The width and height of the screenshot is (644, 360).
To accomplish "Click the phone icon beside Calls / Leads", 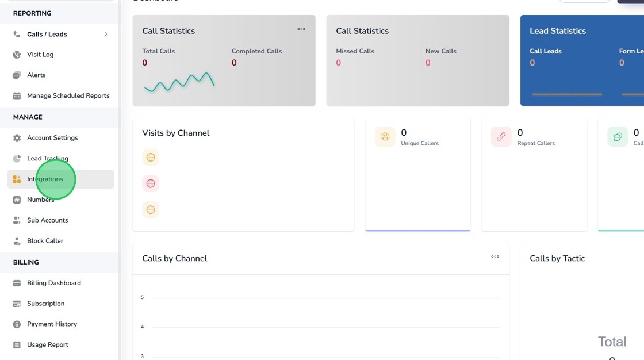I will 17,34.
